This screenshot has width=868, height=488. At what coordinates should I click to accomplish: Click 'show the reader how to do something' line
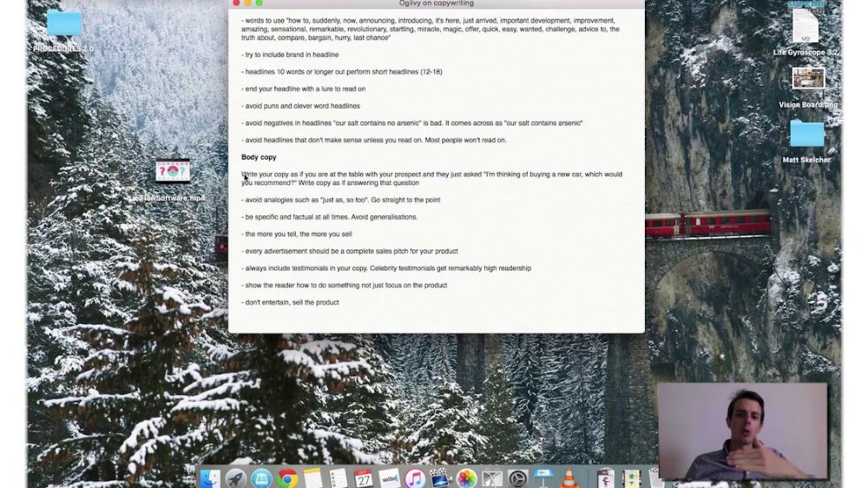tap(344, 286)
